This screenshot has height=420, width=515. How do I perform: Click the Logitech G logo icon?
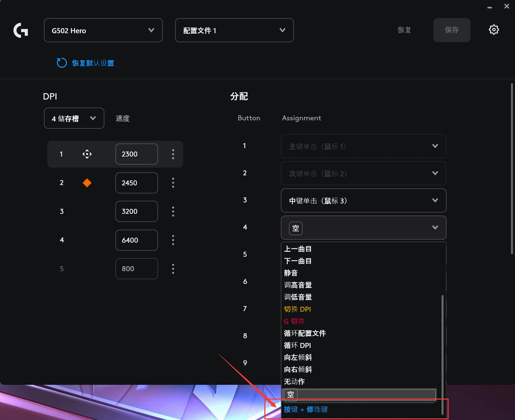20,30
